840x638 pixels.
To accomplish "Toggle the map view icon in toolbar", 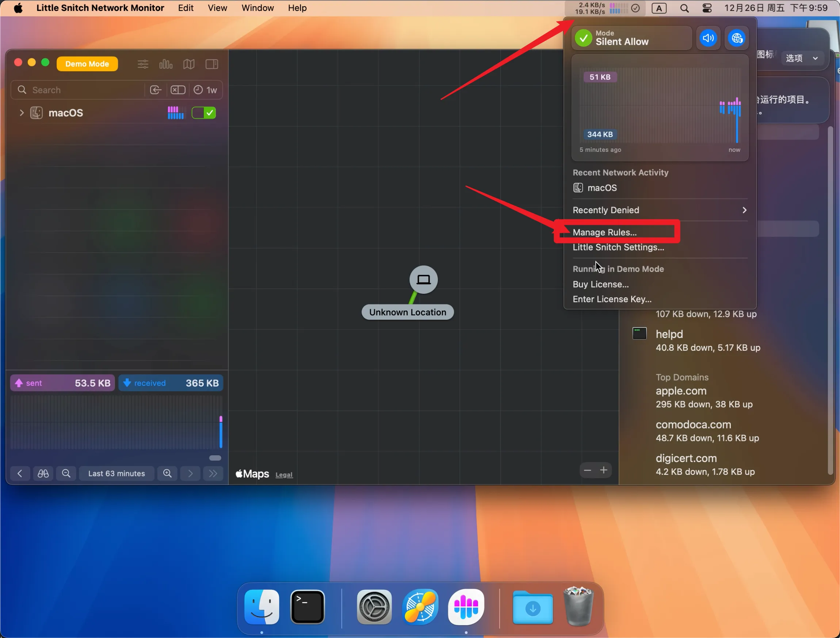I will click(x=189, y=64).
